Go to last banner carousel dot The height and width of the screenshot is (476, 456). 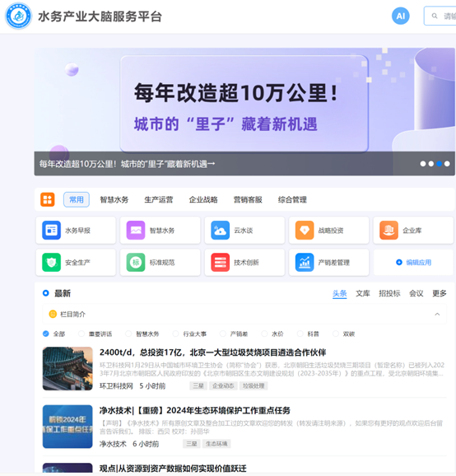[x=447, y=164]
